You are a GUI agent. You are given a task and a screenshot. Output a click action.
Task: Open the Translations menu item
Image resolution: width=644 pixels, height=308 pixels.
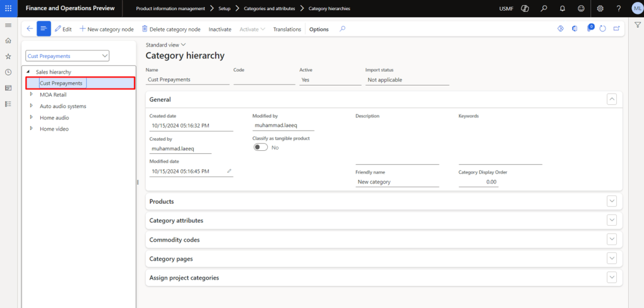pos(287,30)
